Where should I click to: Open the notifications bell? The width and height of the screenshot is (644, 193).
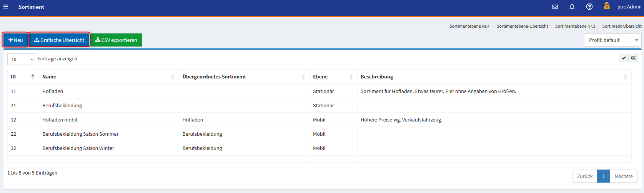[x=572, y=7]
